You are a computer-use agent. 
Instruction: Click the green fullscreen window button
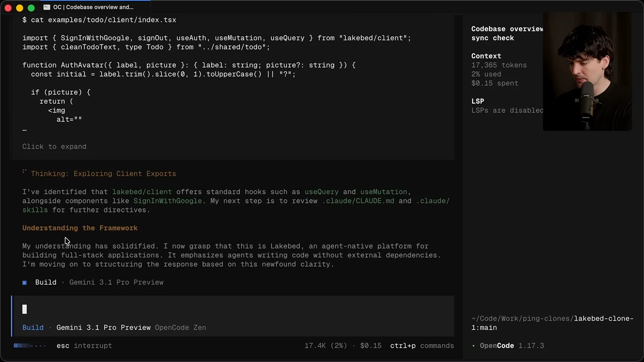coord(31,8)
